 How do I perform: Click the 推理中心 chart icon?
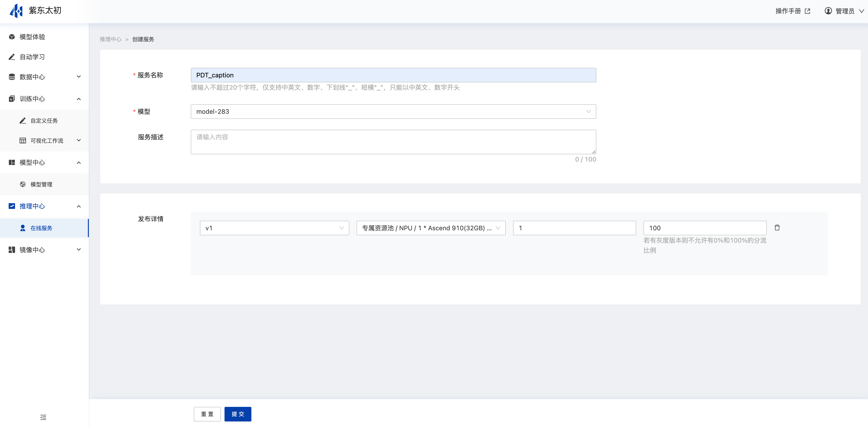(12, 206)
